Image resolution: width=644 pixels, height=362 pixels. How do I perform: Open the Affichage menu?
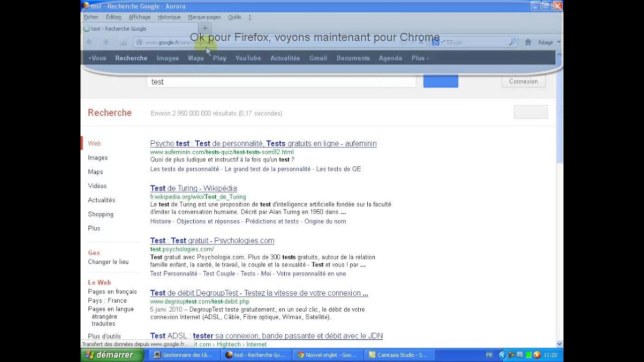[139, 17]
